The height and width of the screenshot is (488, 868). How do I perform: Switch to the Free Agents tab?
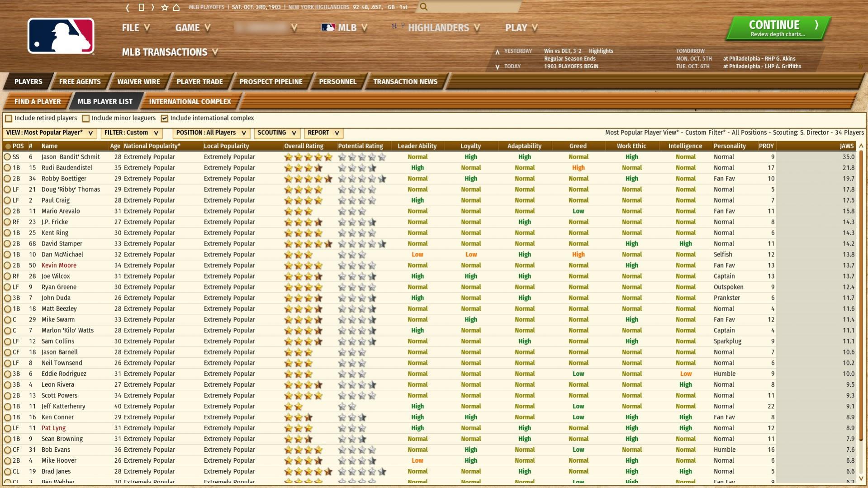80,82
